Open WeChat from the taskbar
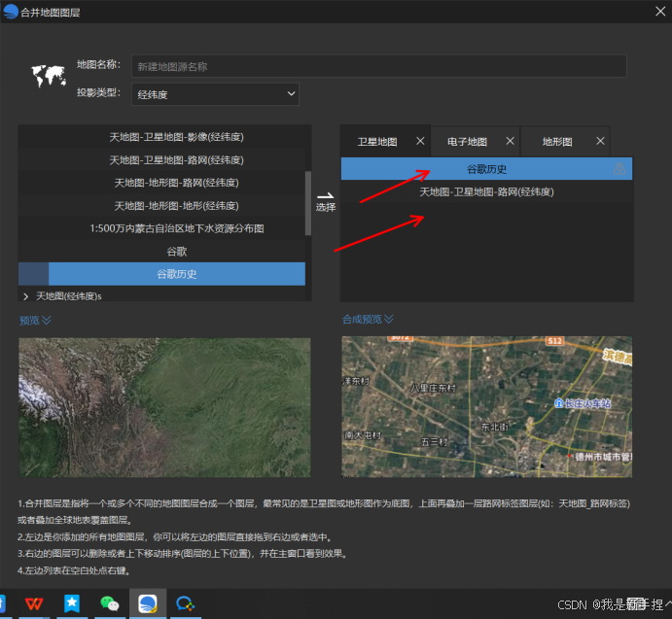 [x=109, y=603]
